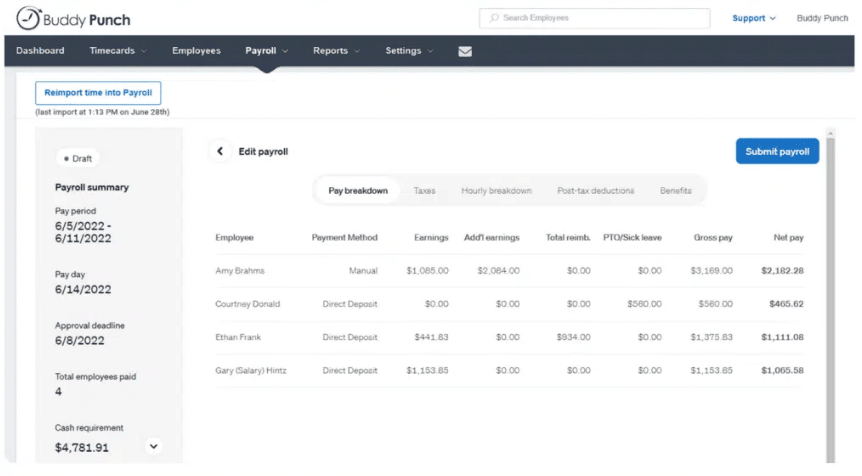
Task: Expand the Settings dropdown menu
Action: coord(410,51)
